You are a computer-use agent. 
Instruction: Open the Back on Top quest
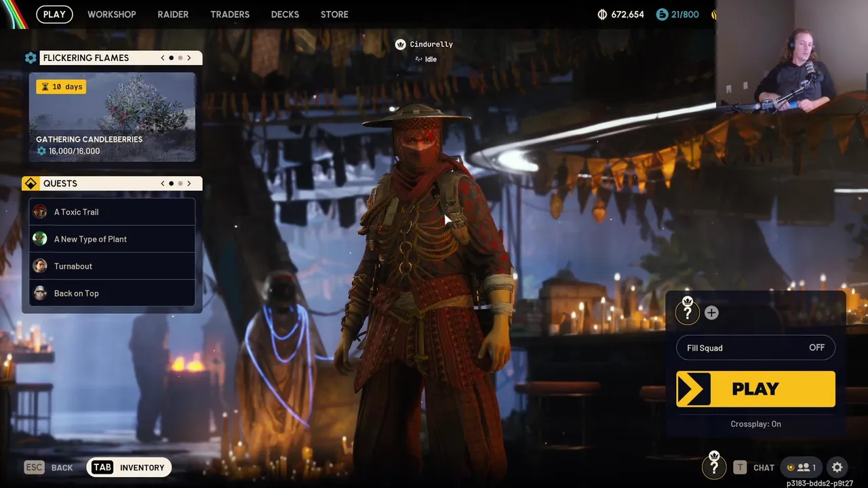[112, 293]
